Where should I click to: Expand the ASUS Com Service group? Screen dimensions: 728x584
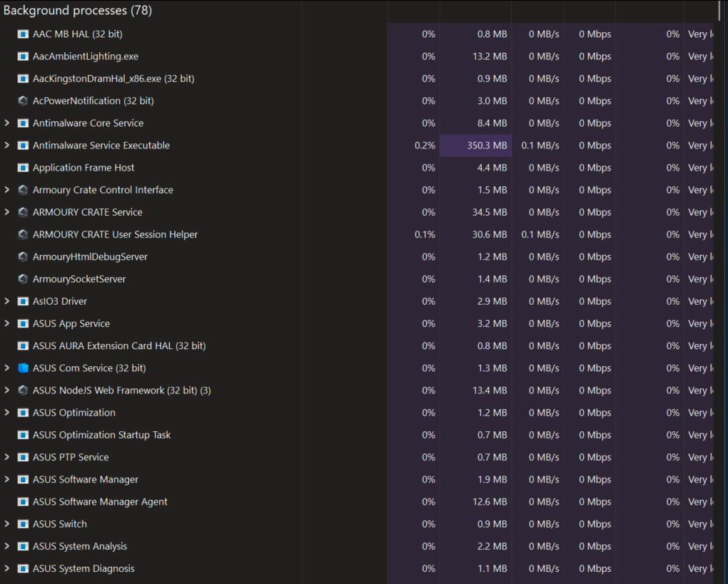coord(6,368)
